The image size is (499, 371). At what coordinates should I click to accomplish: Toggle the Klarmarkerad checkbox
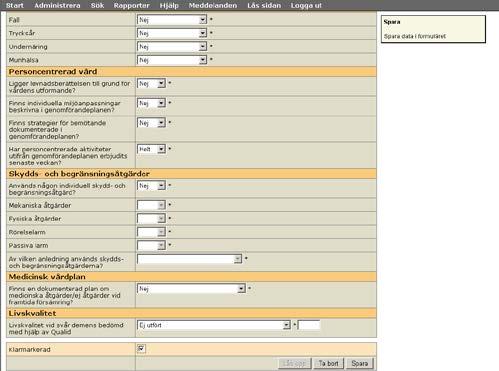pos(141,349)
